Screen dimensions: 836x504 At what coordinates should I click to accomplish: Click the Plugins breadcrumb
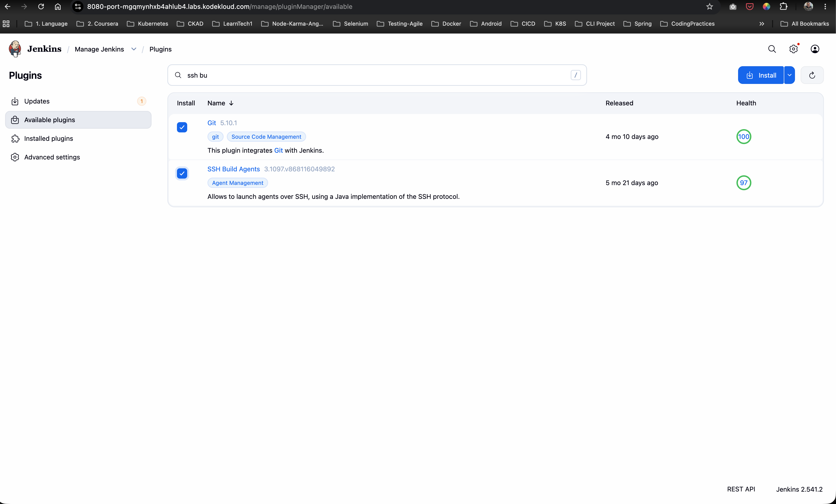160,49
